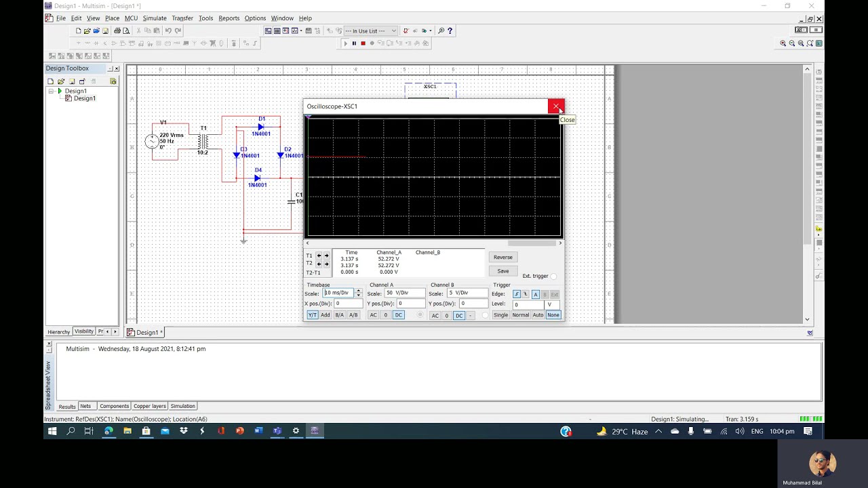Screen dimensions: 868x488
Task: Click New design icon in Design Toolbox
Action: pos(50,81)
